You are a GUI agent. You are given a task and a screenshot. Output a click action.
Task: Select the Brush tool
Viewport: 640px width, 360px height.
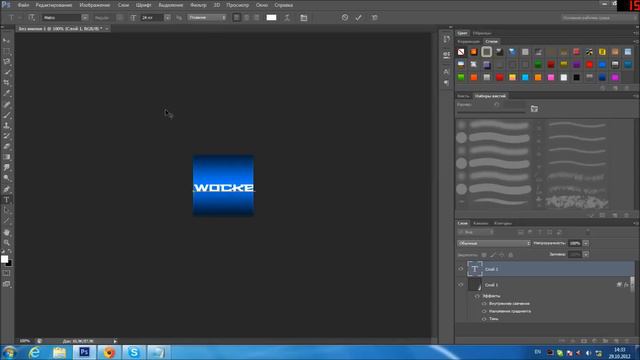tap(7, 115)
